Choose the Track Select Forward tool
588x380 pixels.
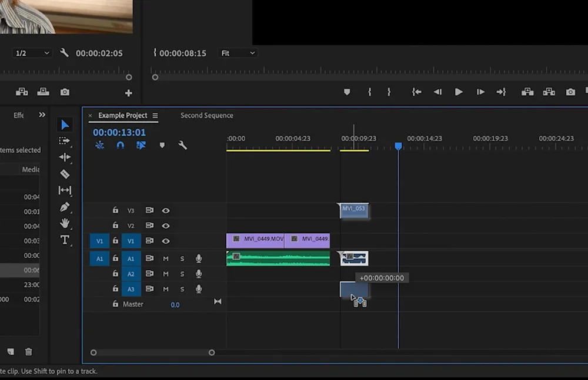point(65,141)
